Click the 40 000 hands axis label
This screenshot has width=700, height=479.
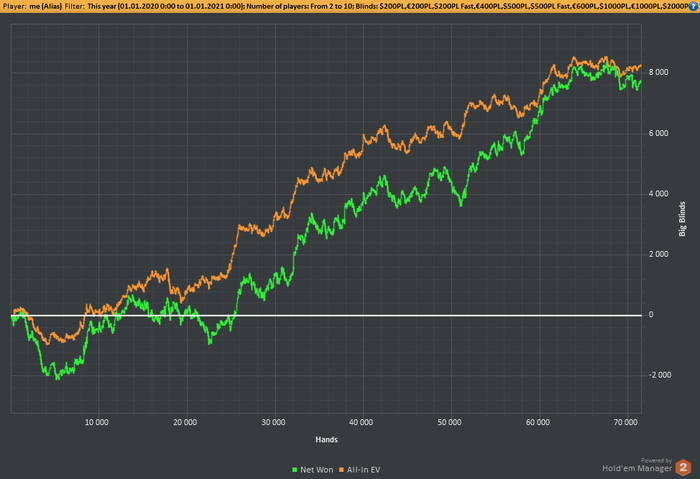coord(361,422)
